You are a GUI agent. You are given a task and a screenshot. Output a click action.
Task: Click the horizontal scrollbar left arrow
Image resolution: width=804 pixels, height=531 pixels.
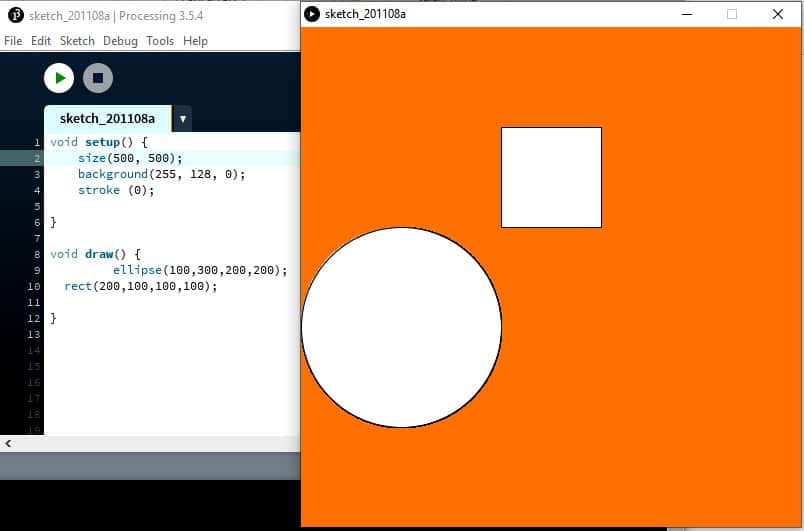point(8,443)
